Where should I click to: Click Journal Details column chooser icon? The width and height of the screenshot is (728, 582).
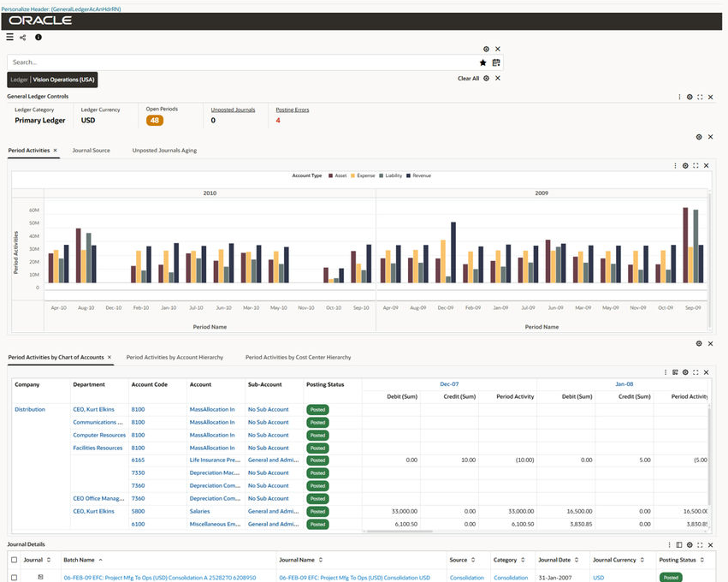click(678, 545)
